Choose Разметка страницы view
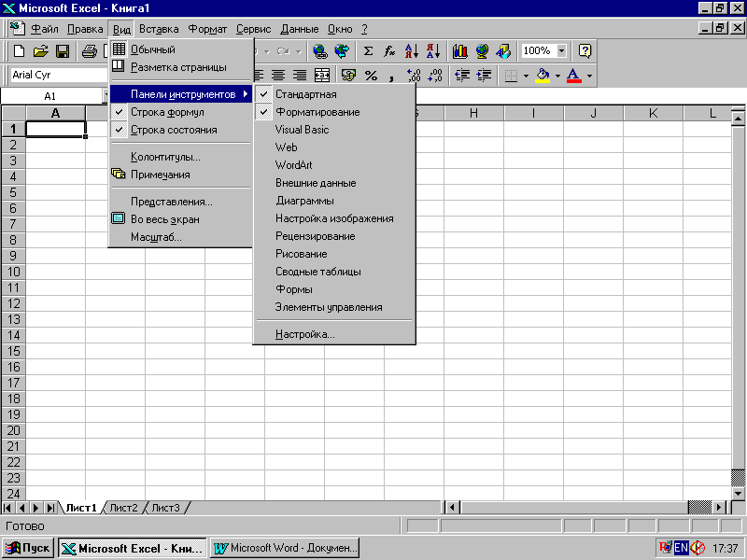Image resolution: width=747 pixels, height=560 pixels. 181,67
